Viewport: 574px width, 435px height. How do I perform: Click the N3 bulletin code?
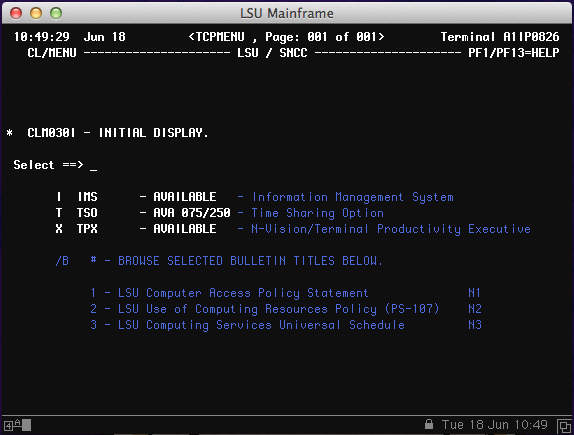point(475,325)
